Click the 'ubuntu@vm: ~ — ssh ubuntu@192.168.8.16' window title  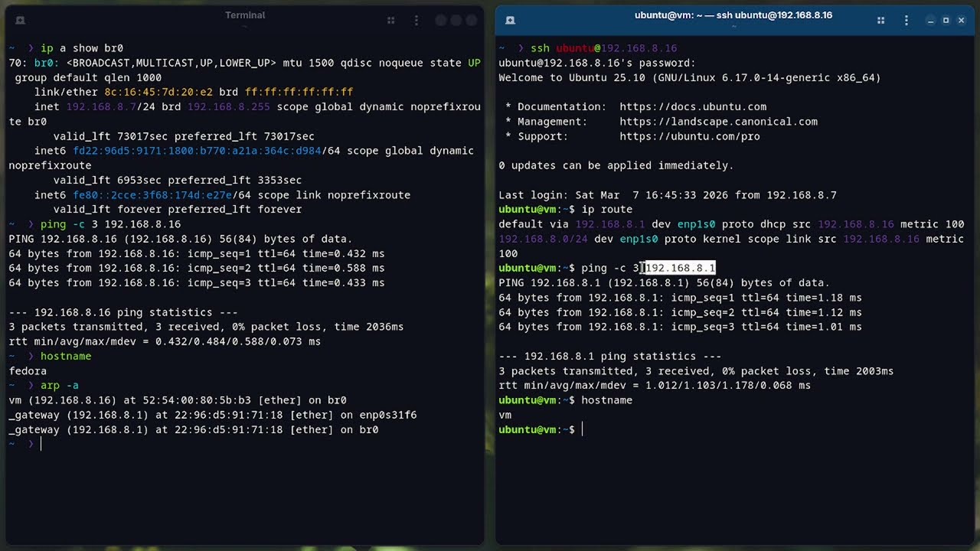pos(733,15)
